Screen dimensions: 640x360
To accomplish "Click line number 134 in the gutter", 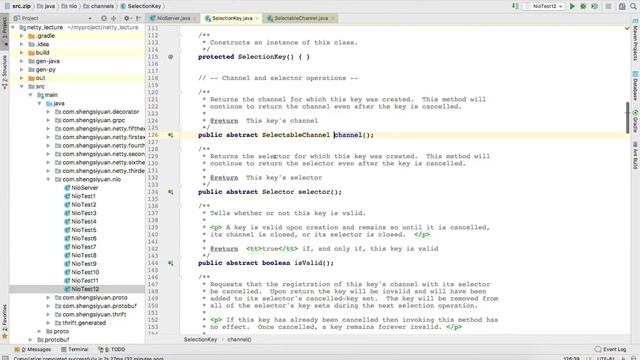I will [x=153, y=192].
